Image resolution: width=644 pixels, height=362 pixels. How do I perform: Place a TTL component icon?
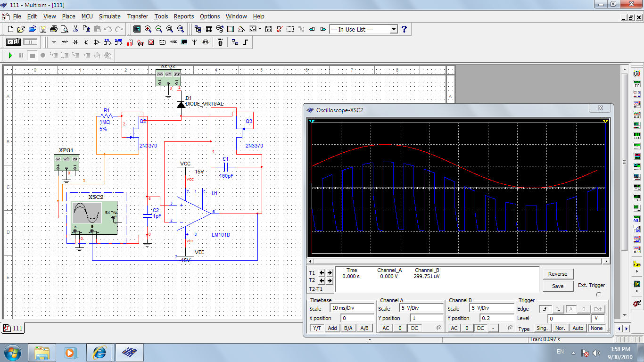click(x=108, y=42)
